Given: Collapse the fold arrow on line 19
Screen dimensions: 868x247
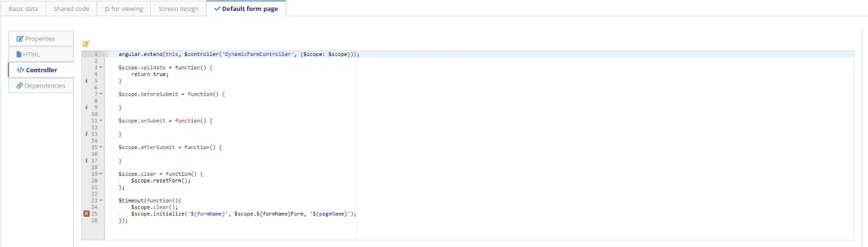Looking at the screenshot, I should pos(101,174).
